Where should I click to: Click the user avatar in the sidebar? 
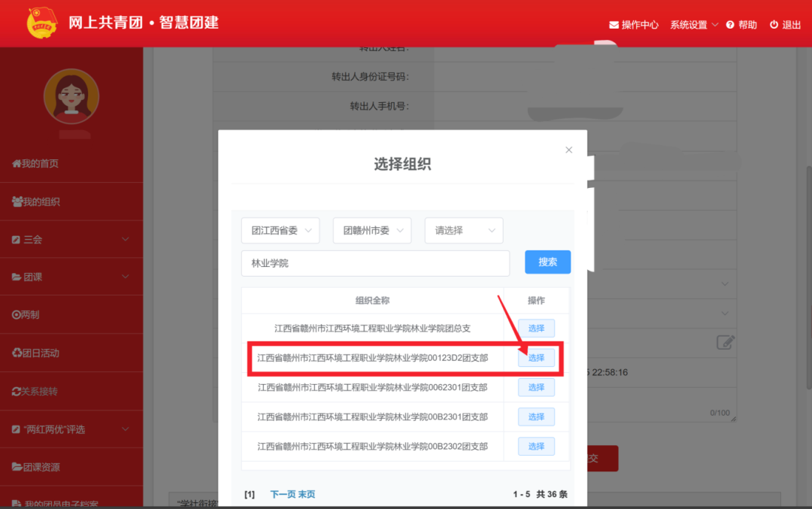[71, 96]
